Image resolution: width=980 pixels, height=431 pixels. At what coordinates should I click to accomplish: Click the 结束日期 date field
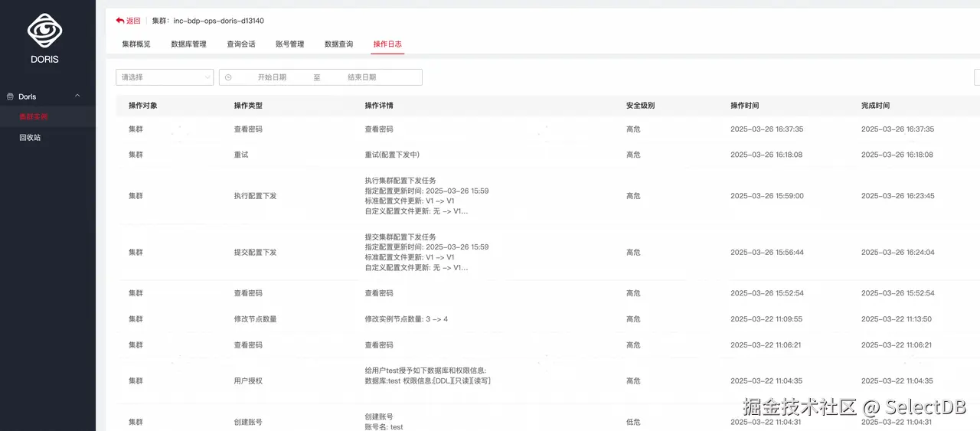[361, 77]
